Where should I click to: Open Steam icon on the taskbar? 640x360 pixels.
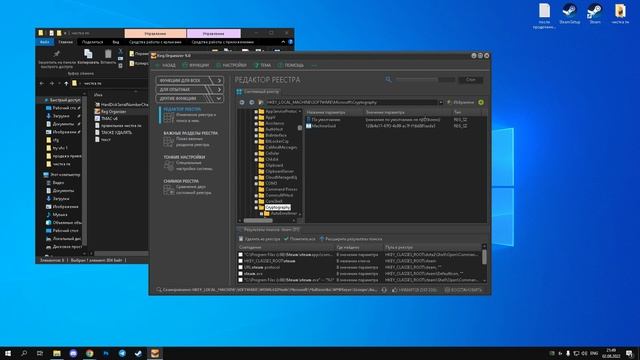click(138, 353)
